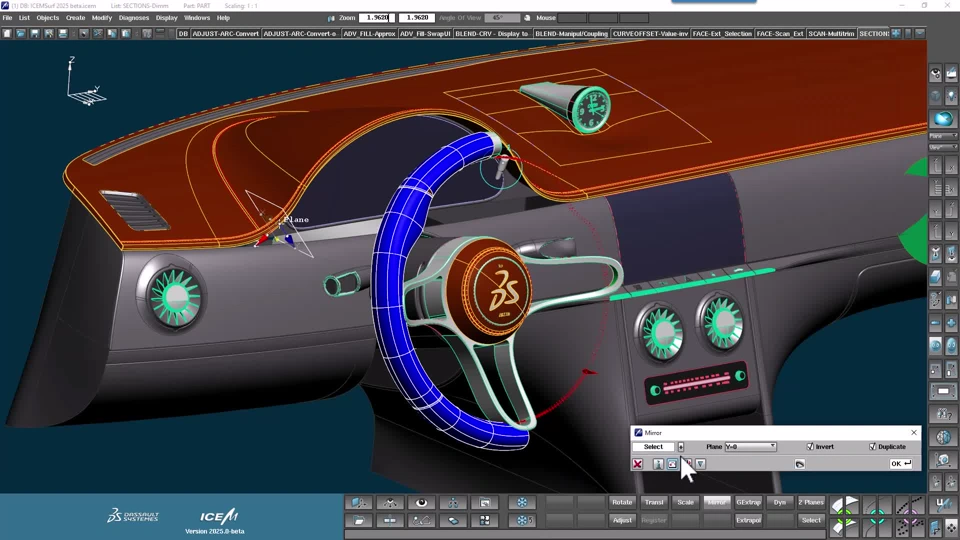This screenshot has width=960, height=540.
Task: Toggle the Invert checkbox
Action: coord(810,447)
